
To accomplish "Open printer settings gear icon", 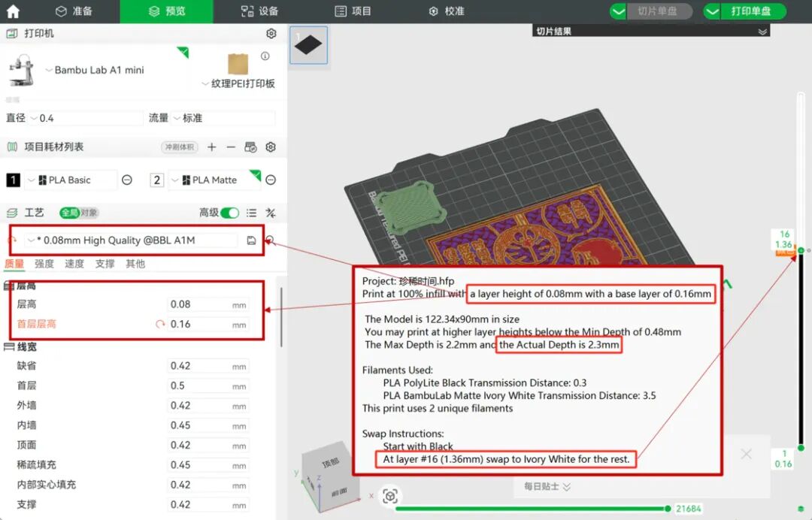I will [271, 34].
